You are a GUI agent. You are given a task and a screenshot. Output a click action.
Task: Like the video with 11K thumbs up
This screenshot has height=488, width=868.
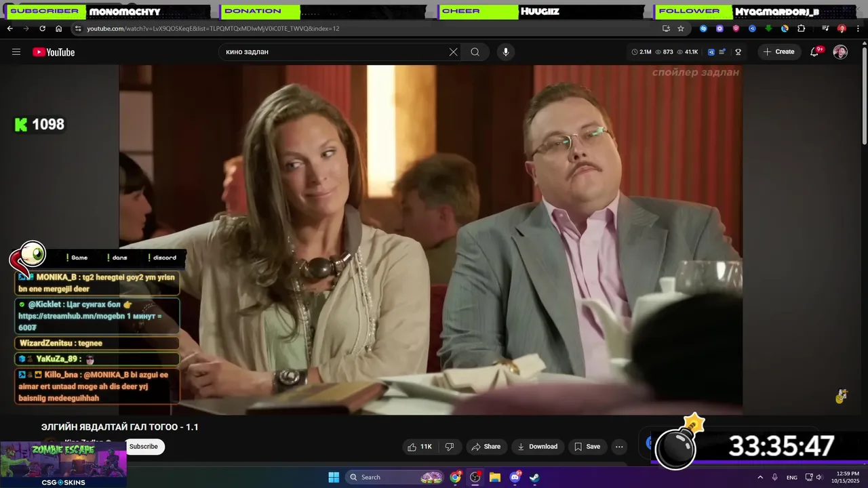click(419, 447)
